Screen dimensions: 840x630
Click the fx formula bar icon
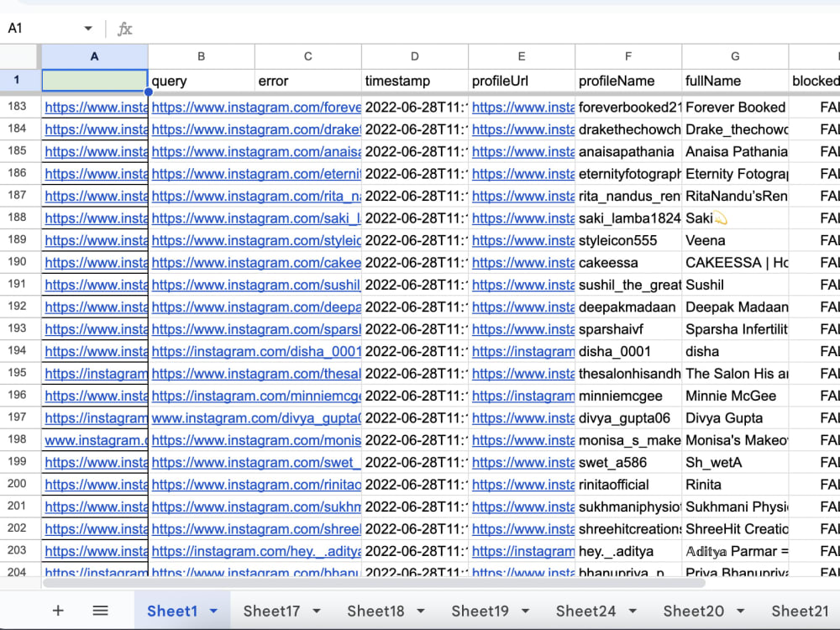pyautogui.click(x=125, y=29)
